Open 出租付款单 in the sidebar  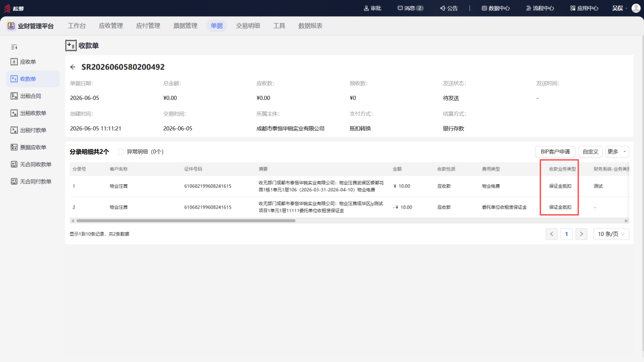pyautogui.click(x=33, y=130)
